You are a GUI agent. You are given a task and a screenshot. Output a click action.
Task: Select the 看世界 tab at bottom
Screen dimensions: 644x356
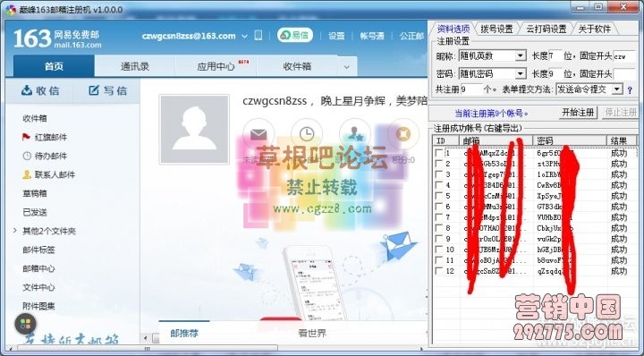pyautogui.click(x=312, y=333)
